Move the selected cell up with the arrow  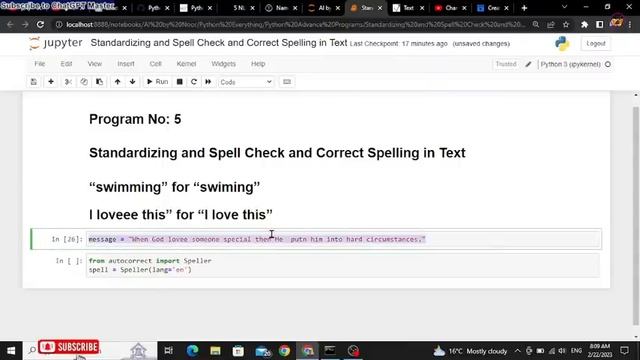click(118, 82)
